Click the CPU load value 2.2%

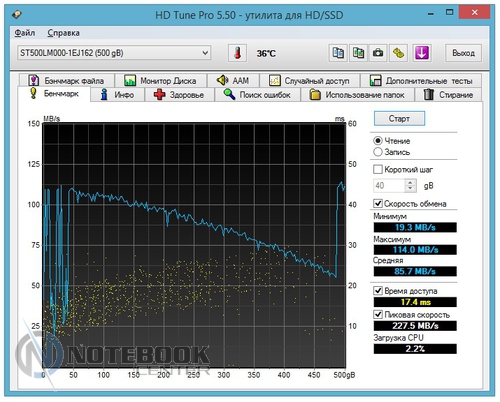click(415, 349)
